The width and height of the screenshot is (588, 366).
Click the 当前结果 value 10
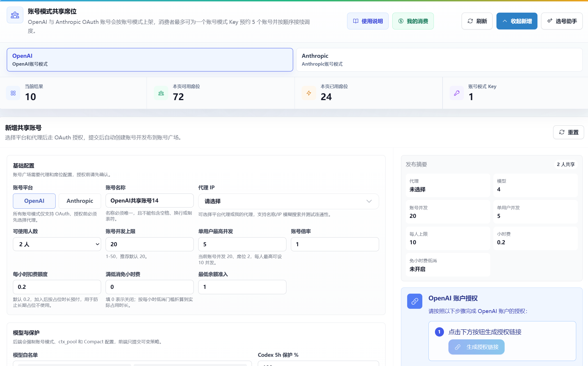pyautogui.click(x=31, y=97)
